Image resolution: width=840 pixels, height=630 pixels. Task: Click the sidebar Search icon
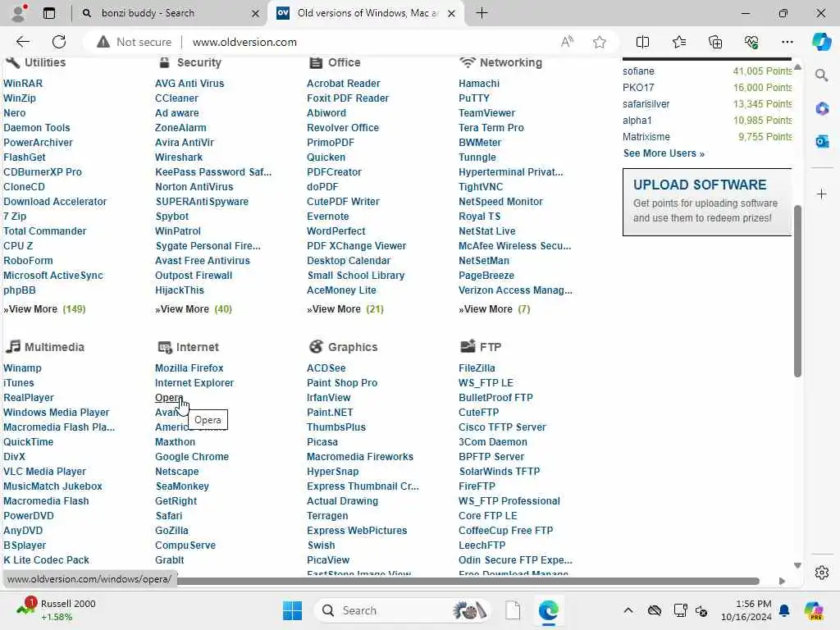[821, 75]
